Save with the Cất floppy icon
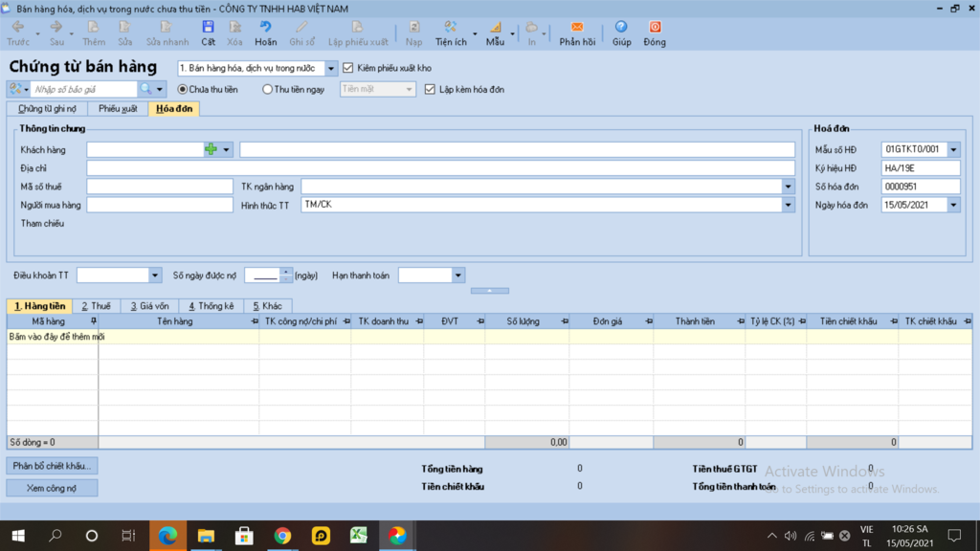The height and width of the screenshot is (551, 980). 208,27
